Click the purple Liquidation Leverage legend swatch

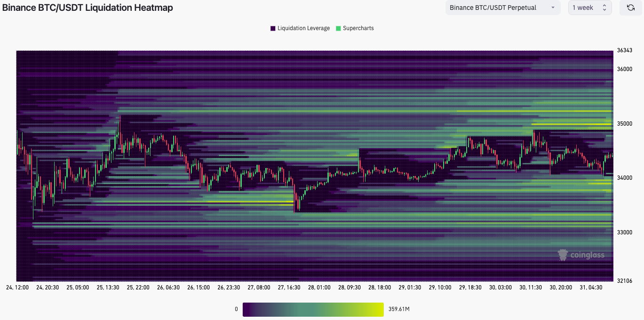click(x=273, y=28)
